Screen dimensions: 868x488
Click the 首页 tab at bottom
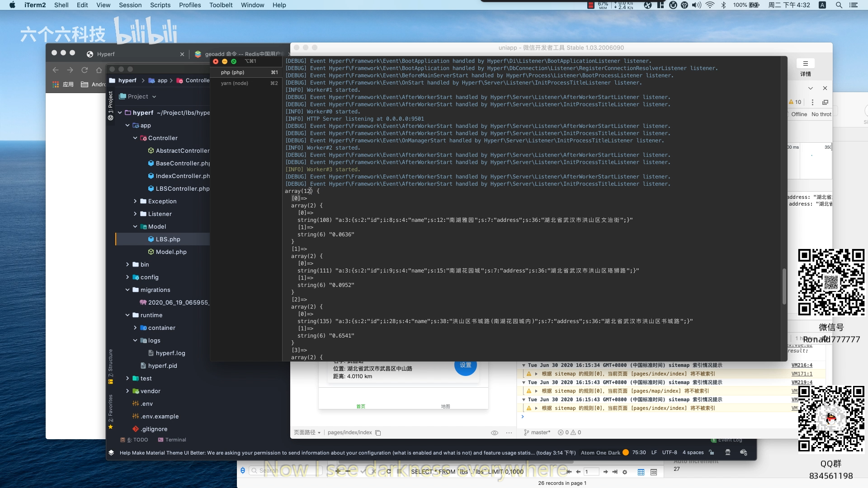pyautogui.click(x=361, y=406)
